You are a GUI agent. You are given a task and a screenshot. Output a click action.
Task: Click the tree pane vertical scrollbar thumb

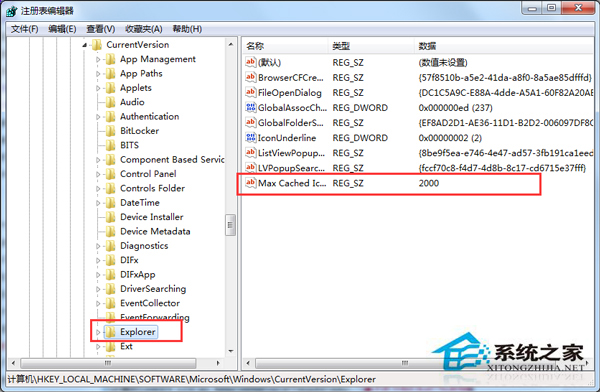point(230,225)
